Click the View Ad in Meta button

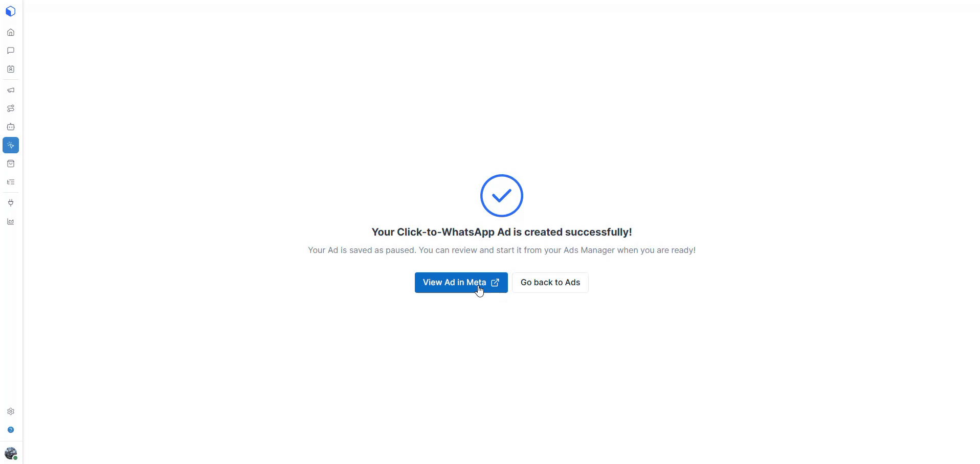pos(461,283)
